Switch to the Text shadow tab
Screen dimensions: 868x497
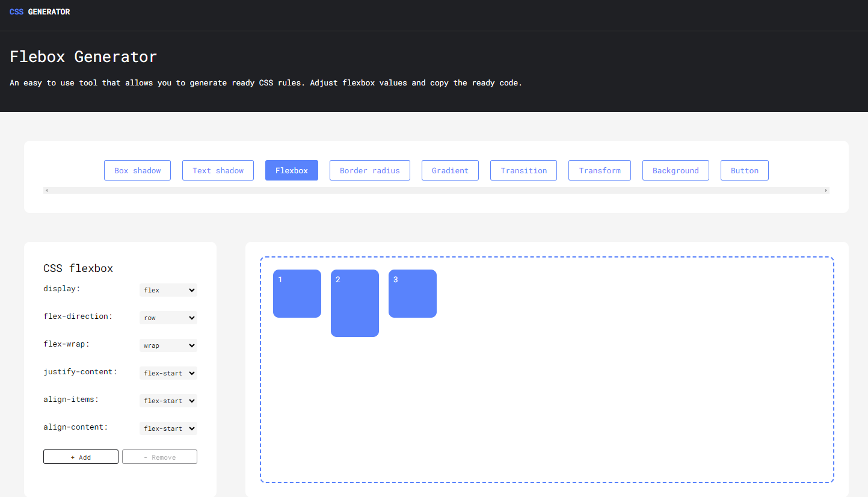tap(218, 170)
